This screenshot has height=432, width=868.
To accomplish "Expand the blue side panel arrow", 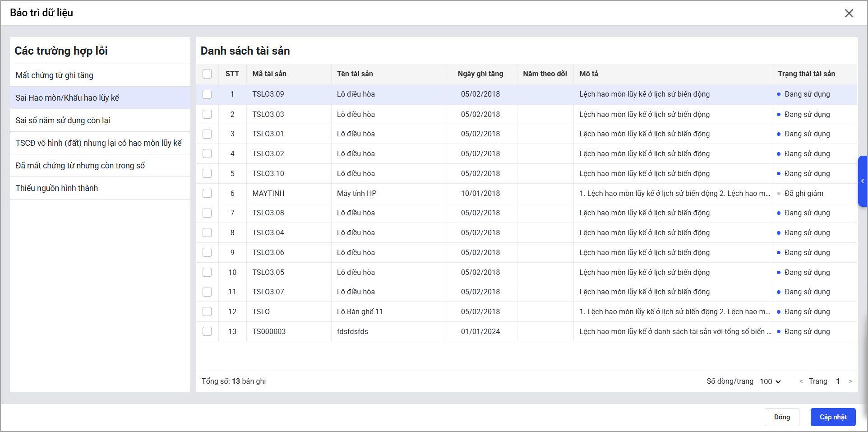I will (862, 181).
